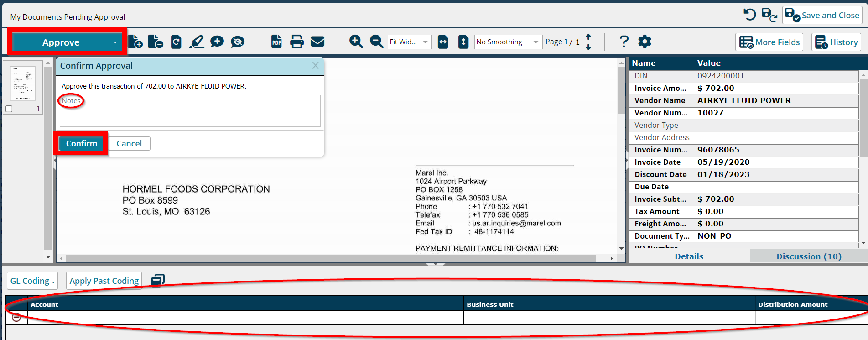
Task: Export the document as PDF
Action: click(x=276, y=42)
